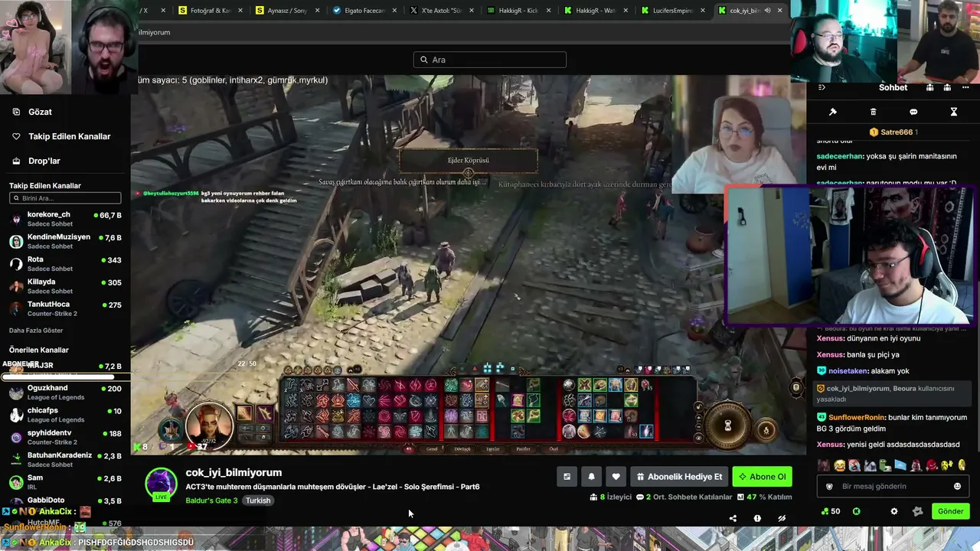Follow channel with the heart button
Image resolution: width=980 pixels, height=551 pixels.
[x=616, y=477]
